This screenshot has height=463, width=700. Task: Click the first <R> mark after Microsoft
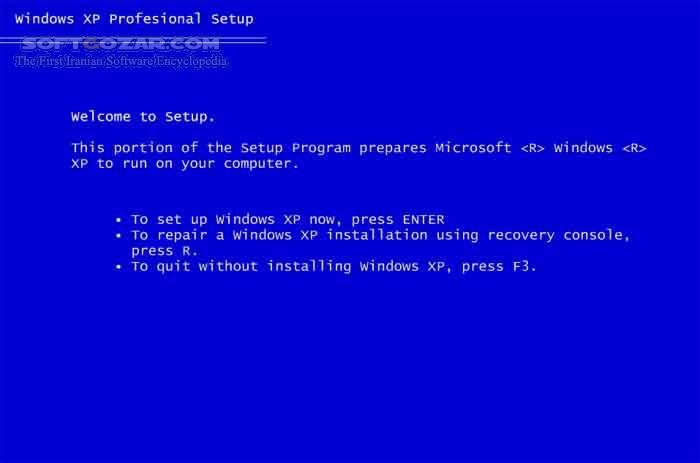tap(532, 148)
